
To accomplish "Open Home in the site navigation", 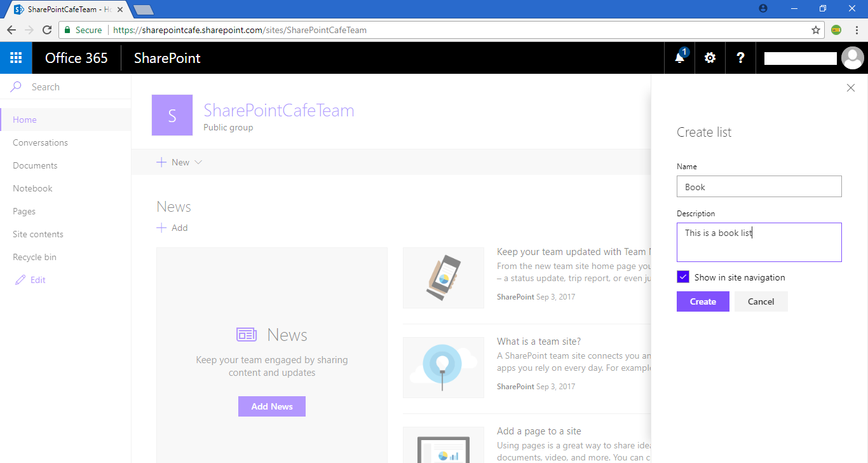I will pos(25,120).
